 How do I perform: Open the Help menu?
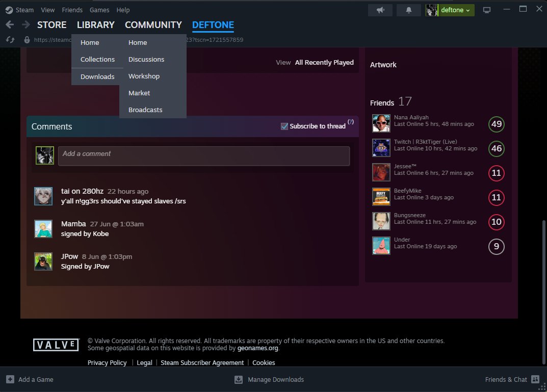[x=123, y=10]
